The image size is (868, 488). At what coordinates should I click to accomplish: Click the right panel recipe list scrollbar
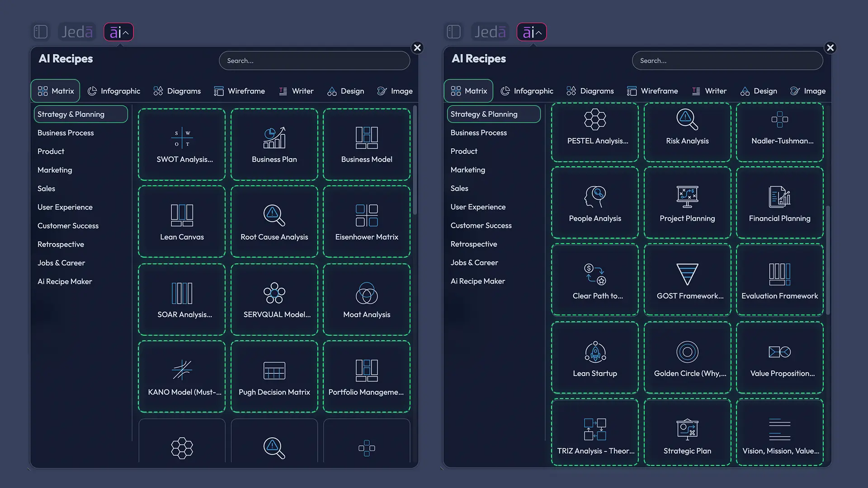pos(828,260)
